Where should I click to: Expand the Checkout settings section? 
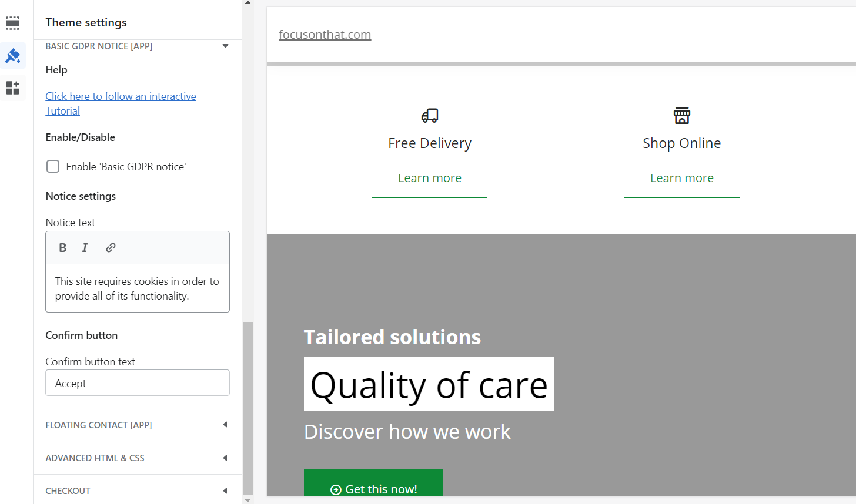[x=138, y=490]
